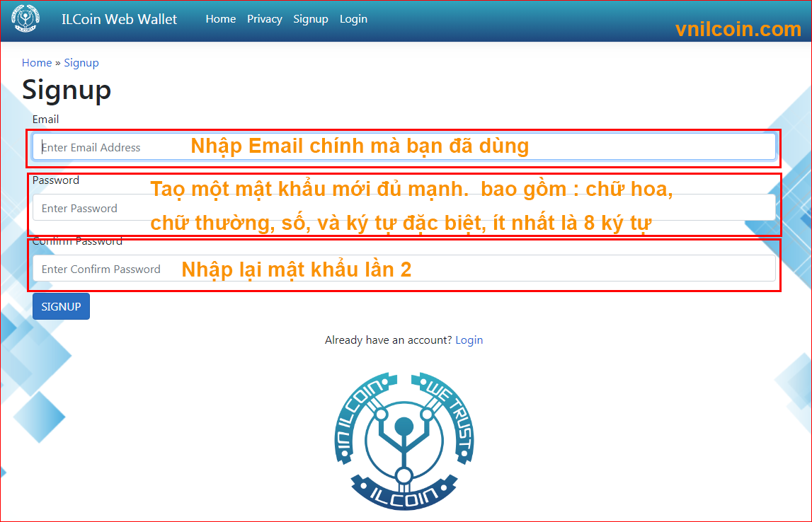The image size is (812, 522).
Task: Click the 'Already have an account?' text
Action: click(x=389, y=340)
